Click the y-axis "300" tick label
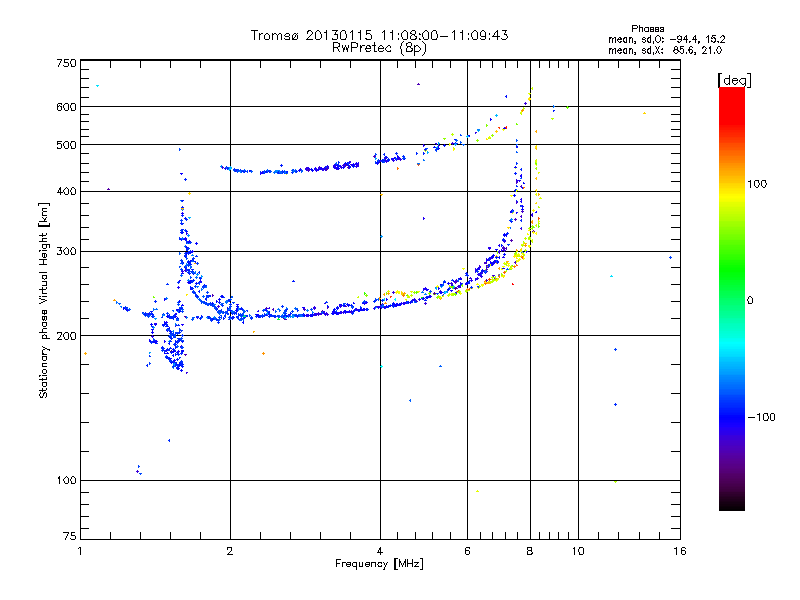800x600 pixels. 66,251
